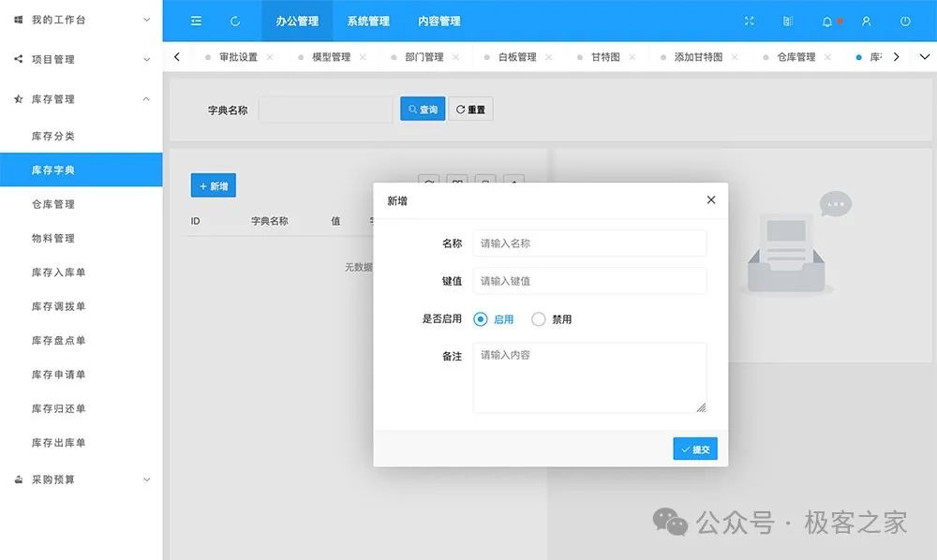This screenshot has width=937, height=560.
Task: Open 库存归还单 in the sidebar
Action: pos(82,408)
